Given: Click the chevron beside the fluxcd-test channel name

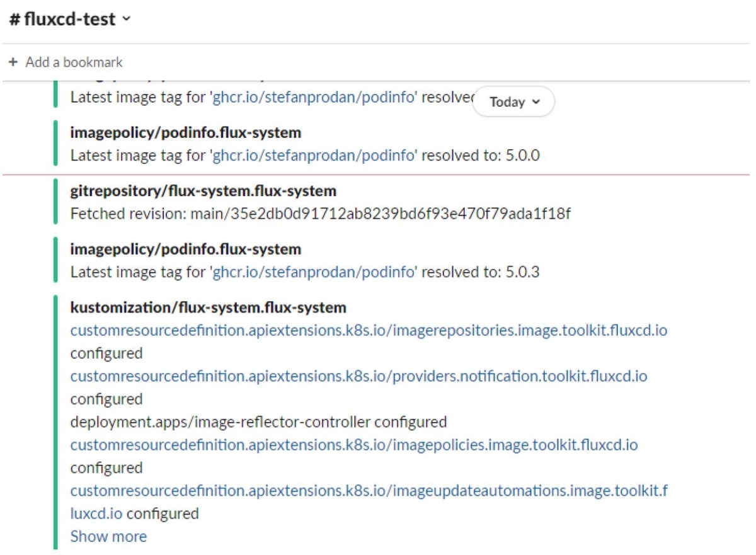Looking at the screenshot, I should coord(127,20).
